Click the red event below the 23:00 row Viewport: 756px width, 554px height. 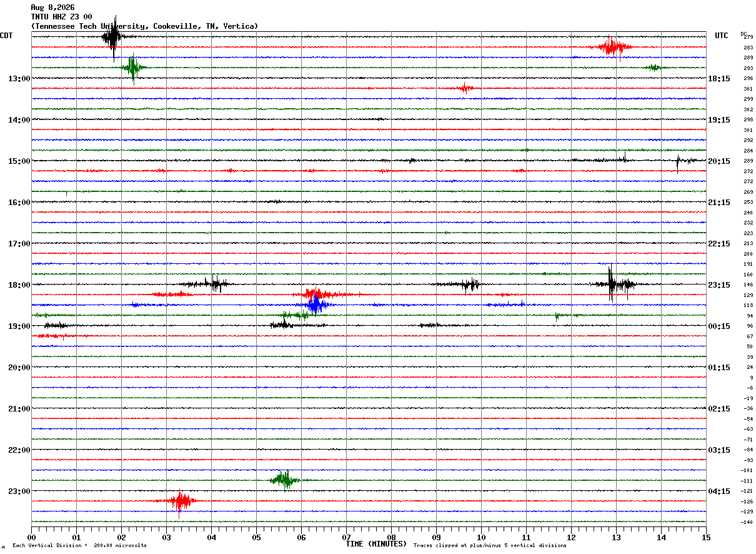tap(180, 501)
